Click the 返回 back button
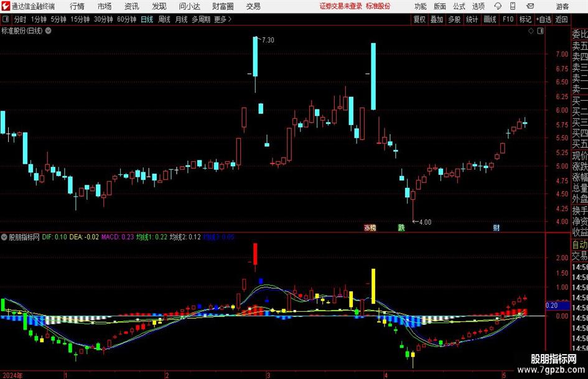This screenshot has width=588, height=379. click(x=561, y=19)
